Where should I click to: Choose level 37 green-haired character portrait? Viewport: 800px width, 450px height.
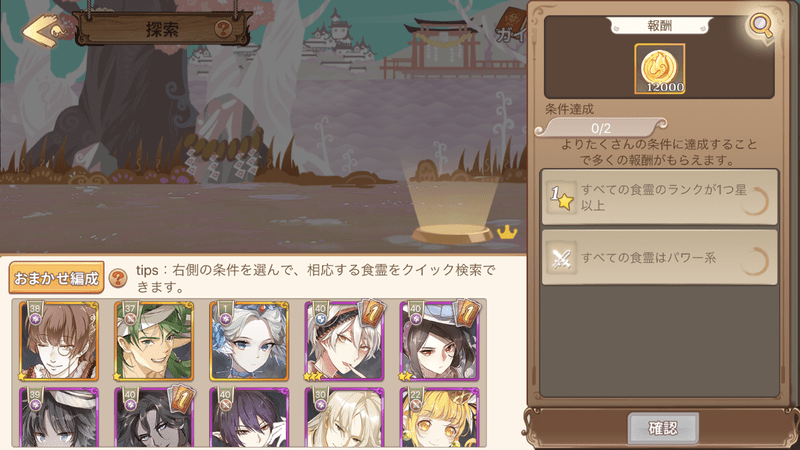click(154, 341)
